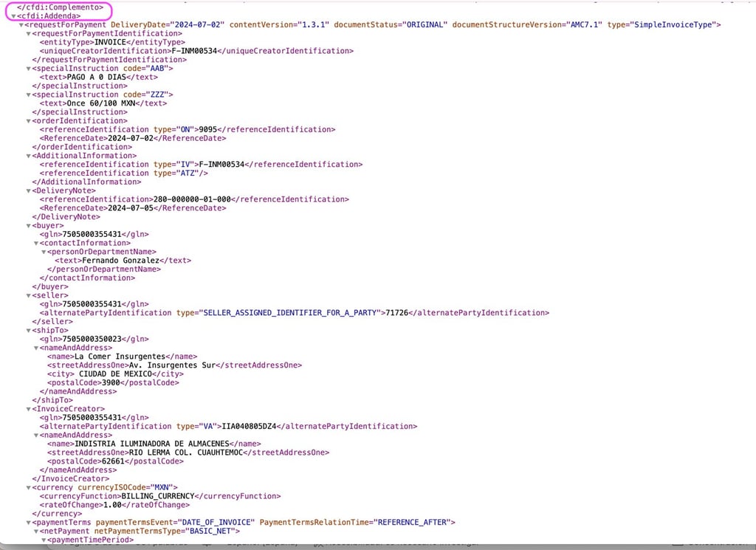756x550 pixels.
Task: Click shipTo gln 7505000350023
Action: [x=92, y=339]
